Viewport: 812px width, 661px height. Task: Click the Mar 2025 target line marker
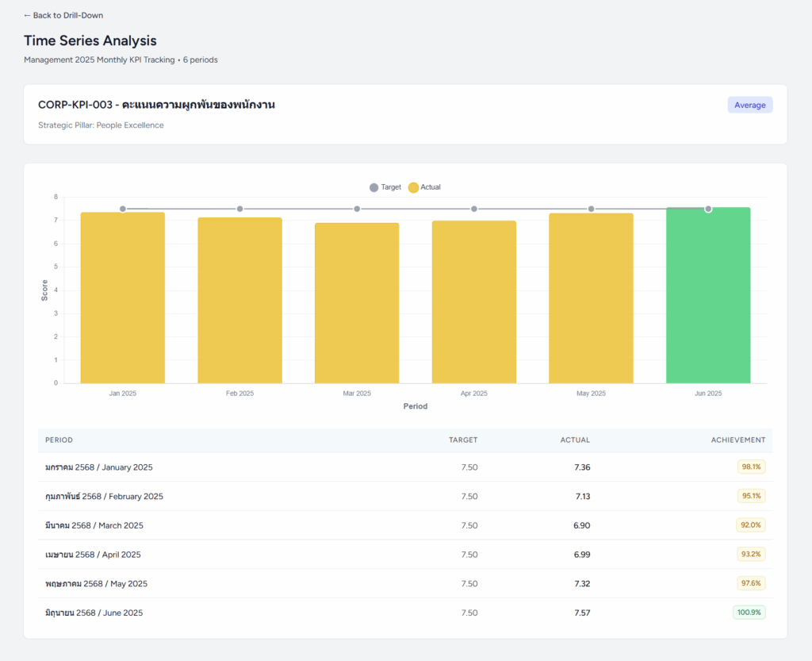357,209
